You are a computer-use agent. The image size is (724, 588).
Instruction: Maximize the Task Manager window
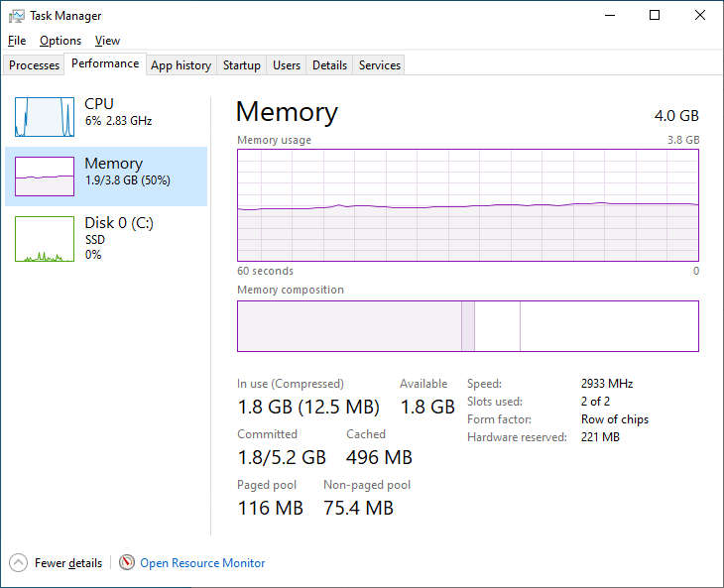click(x=655, y=15)
